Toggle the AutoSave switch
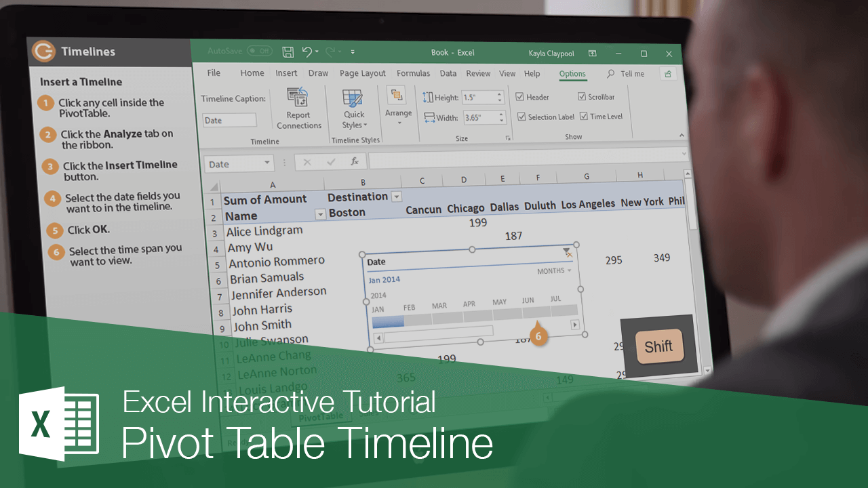Image resolution: width=868 pixels, height=488 pixels. tap(258, 51)
